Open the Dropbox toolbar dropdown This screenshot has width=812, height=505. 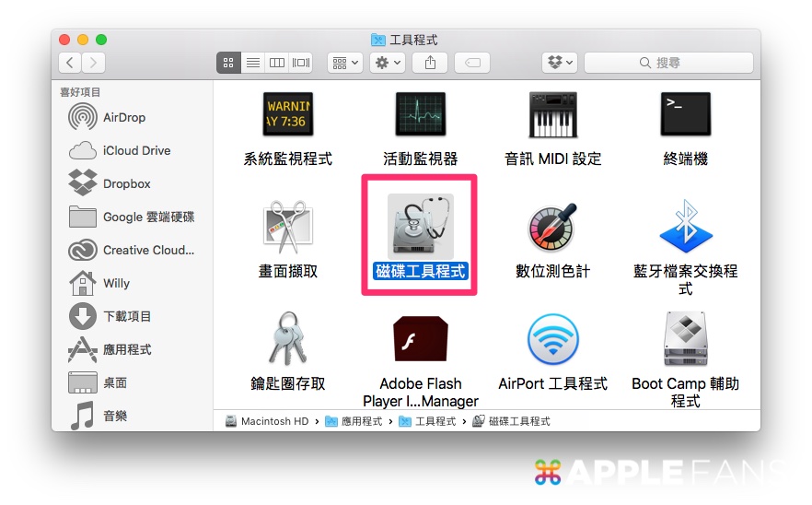560,63
